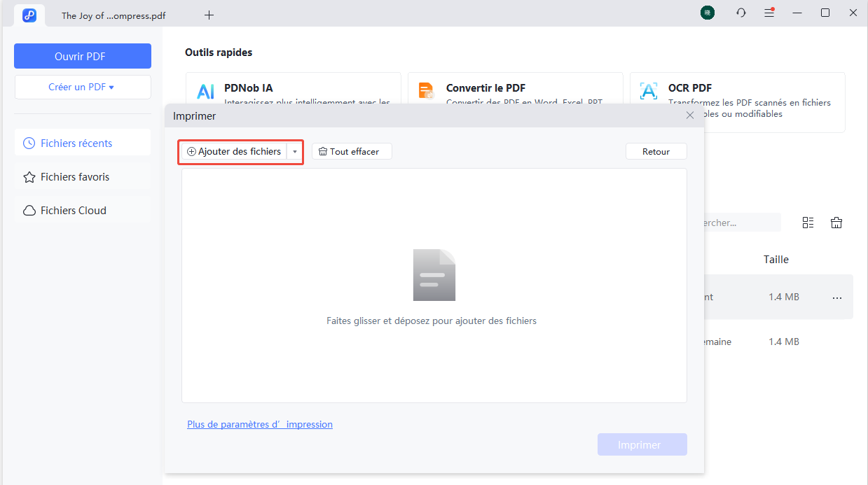Open more options for the 1.4 MB file

click(836, 297)
